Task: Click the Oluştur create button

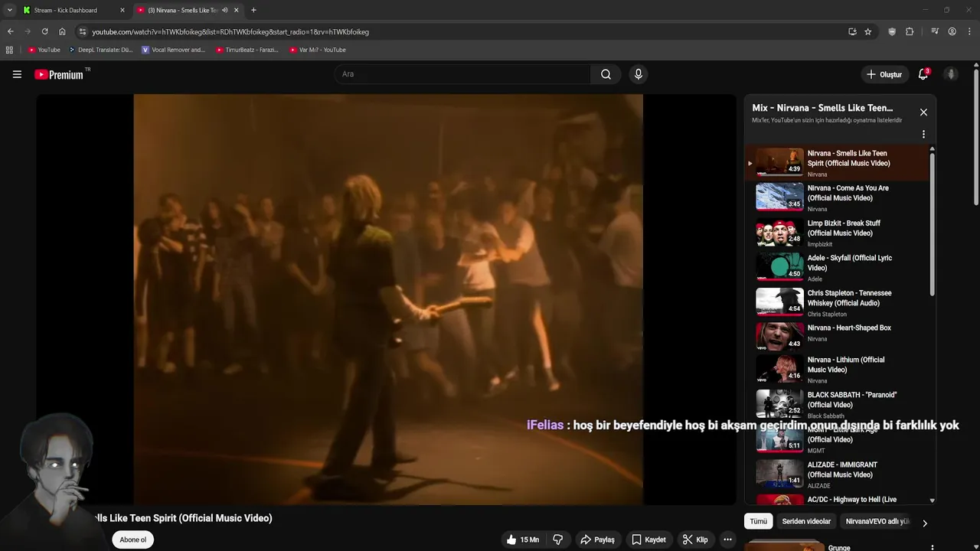Action: click(884, 74)
